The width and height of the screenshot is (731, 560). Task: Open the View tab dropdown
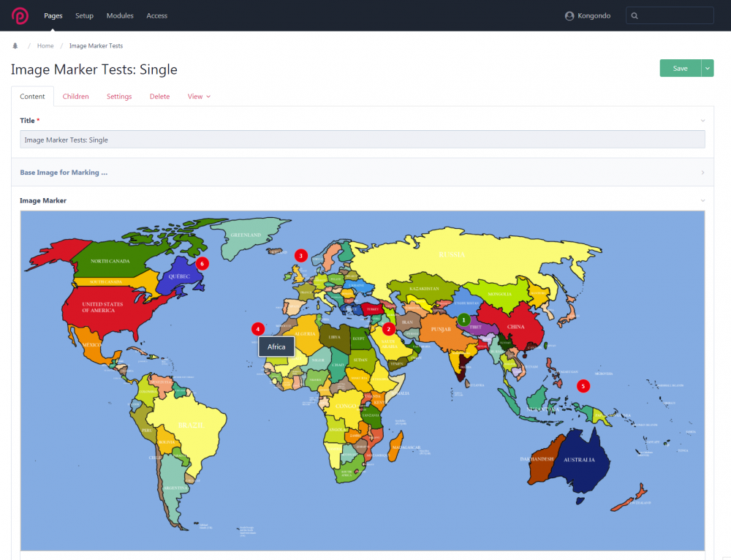[x=199, y=97]
